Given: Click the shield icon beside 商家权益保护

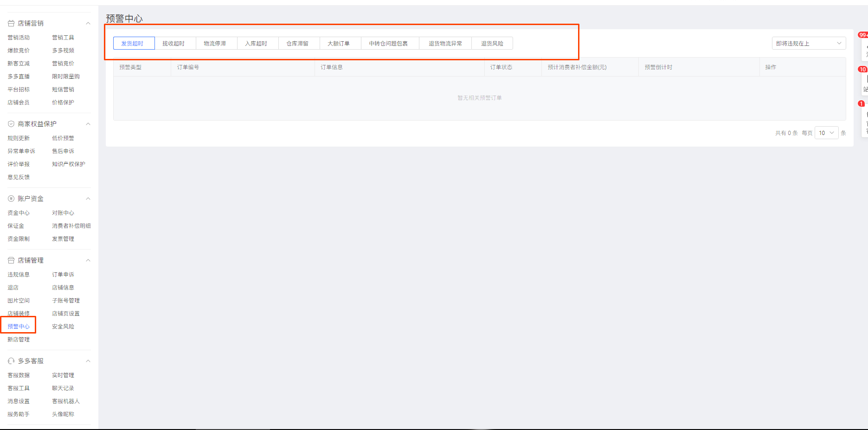Looking at the screenshot, I should pyautogui.click(x=11, y=124).
